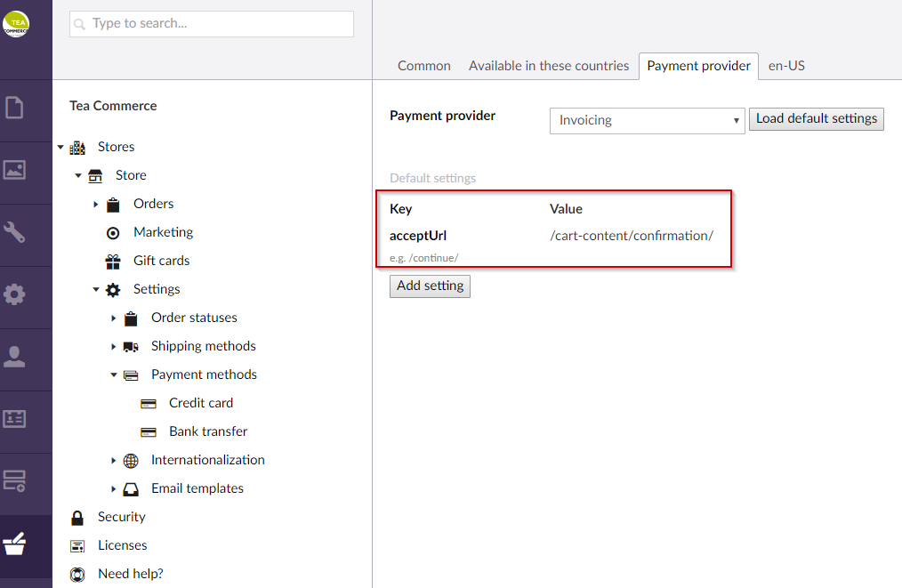Collapse the Stores tree node
Viewport: 902px width, 588px height.
pyautogui.click(x=60, y=148)
